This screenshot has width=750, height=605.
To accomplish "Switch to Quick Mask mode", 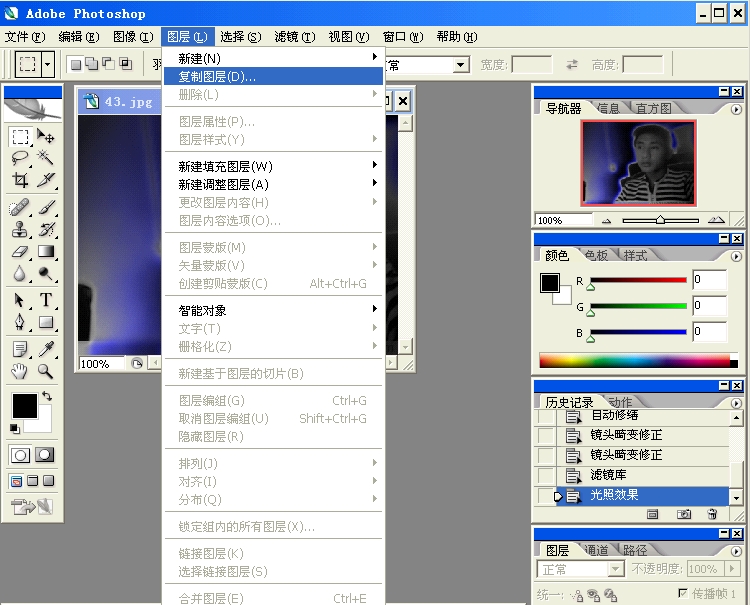I will (x=44, y=455).
